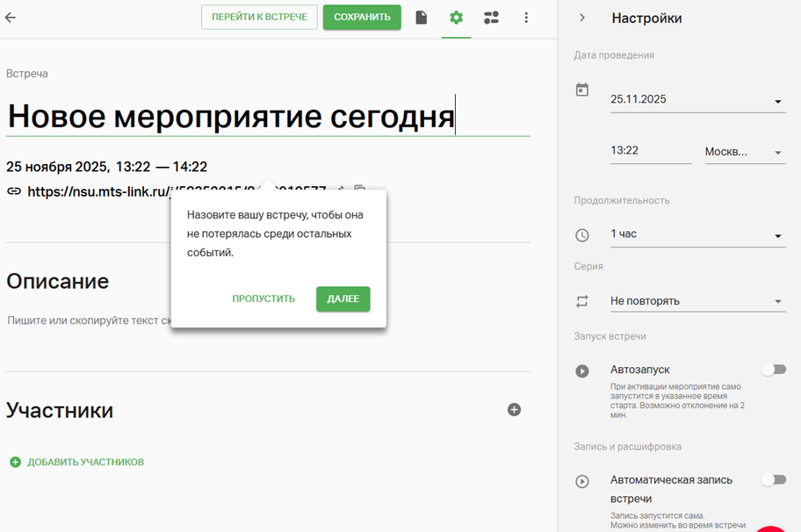Expand the duration dropdown set to 1 час
Screen dimensions: 801x532
[x=696, y=235]
